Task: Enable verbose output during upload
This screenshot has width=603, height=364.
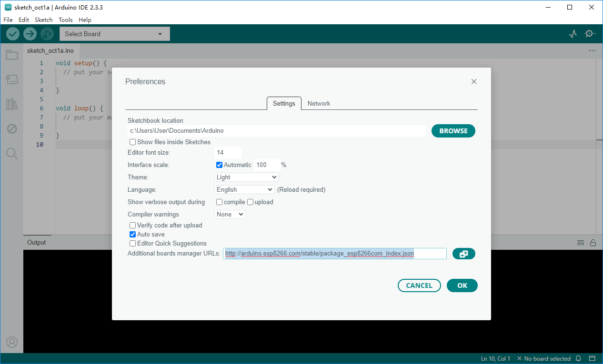Action: coord(250,202)
